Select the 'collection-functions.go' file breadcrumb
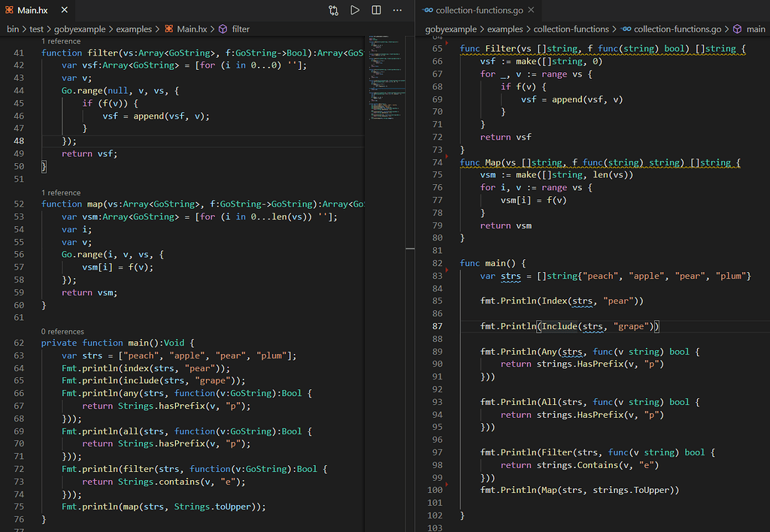 tap(678, 29)
